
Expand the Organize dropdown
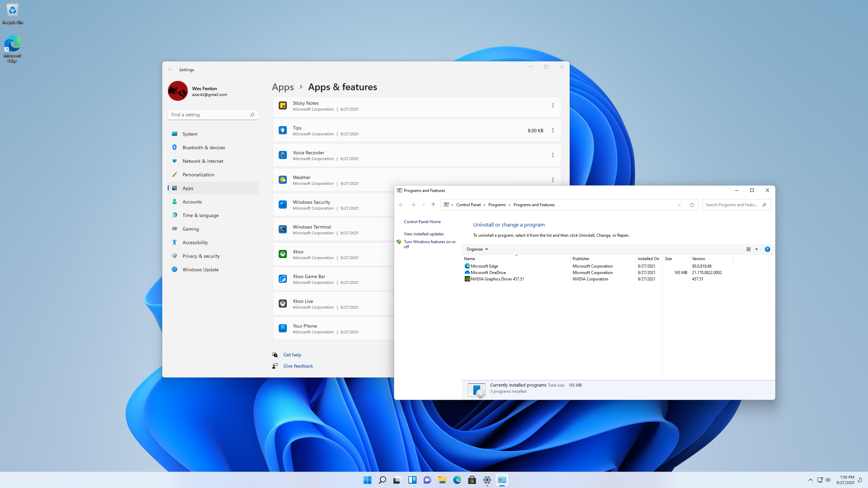coord(477,249)
